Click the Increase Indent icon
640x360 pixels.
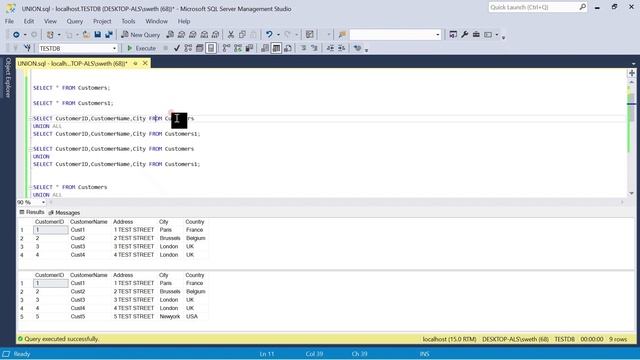pos(342,49)
